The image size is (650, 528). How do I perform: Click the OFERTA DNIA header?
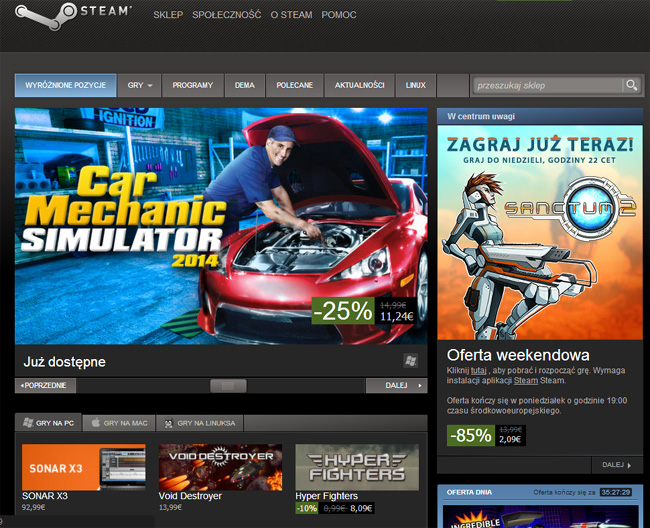click(x=469, y=492)
